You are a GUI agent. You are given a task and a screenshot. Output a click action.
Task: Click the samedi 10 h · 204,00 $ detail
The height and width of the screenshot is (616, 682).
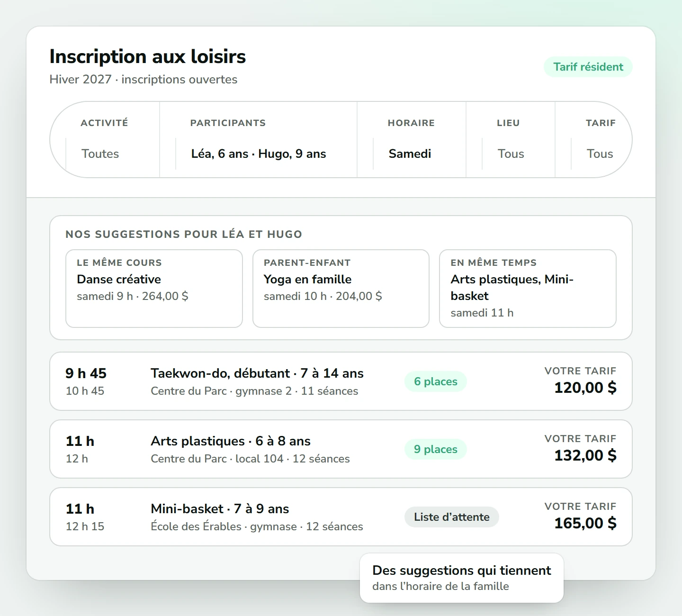[323, 296]
